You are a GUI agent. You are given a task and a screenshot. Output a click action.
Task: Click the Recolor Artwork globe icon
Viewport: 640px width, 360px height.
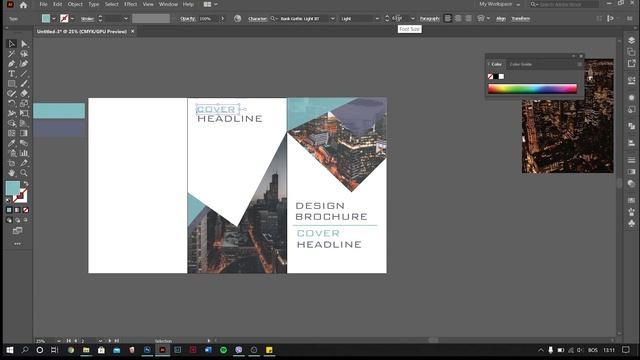click(237, 18)
